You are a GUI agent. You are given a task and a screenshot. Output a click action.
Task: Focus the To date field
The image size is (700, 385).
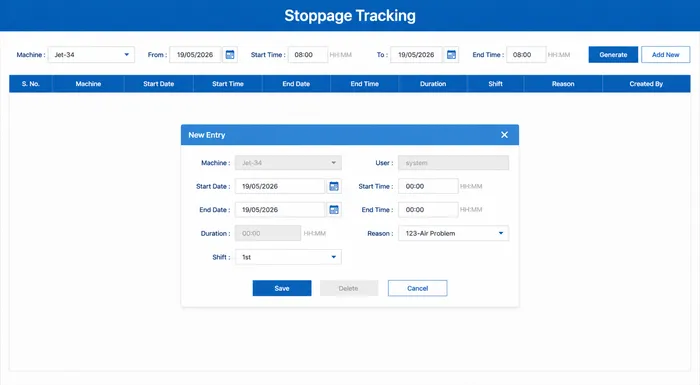pos(417,54)
